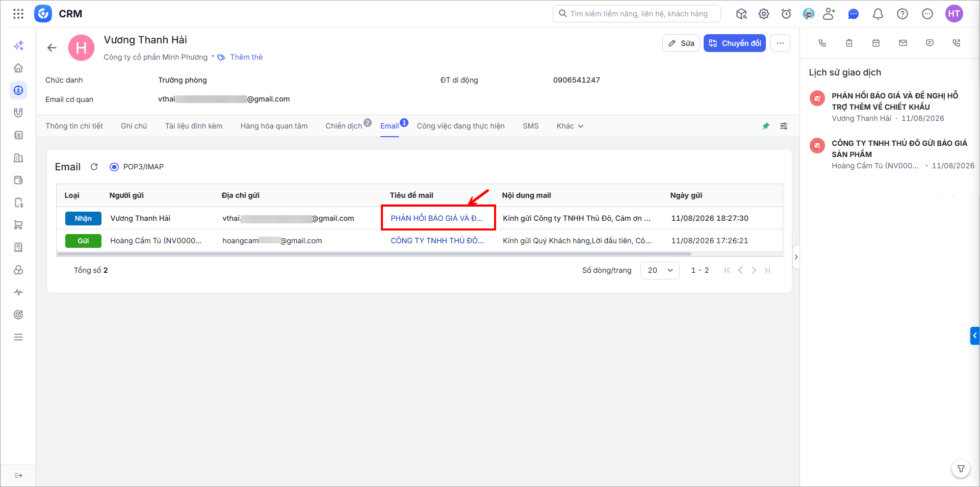
Task: Expand the left sidebar with bottom arrow
Action: tap(18, 475)
